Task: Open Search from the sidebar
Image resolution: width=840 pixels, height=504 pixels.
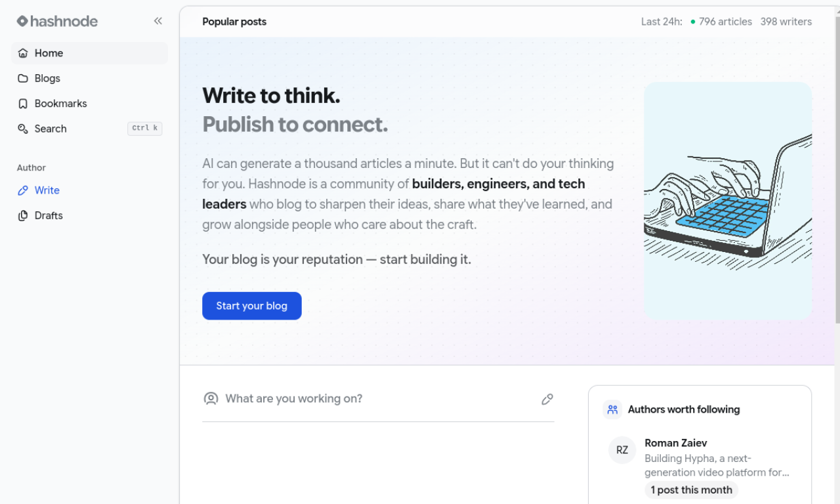Action: [x=51, y=129]
